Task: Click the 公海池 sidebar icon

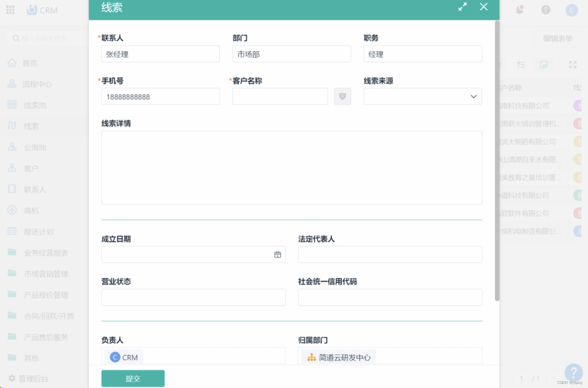Action: pos(12,147)
